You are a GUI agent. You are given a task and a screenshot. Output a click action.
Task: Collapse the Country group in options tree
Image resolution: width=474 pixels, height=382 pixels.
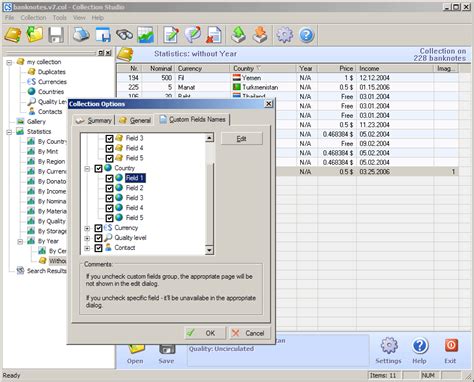tap(87, 169)
